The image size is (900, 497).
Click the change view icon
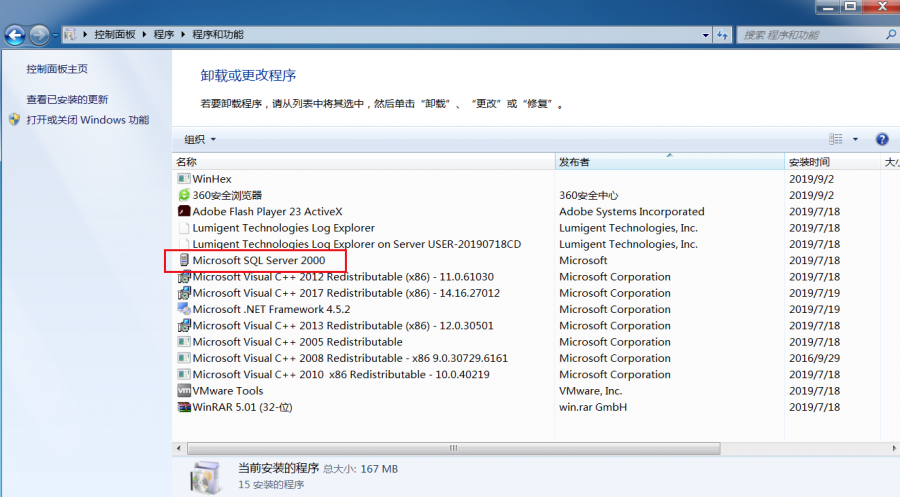click(836, 139)
